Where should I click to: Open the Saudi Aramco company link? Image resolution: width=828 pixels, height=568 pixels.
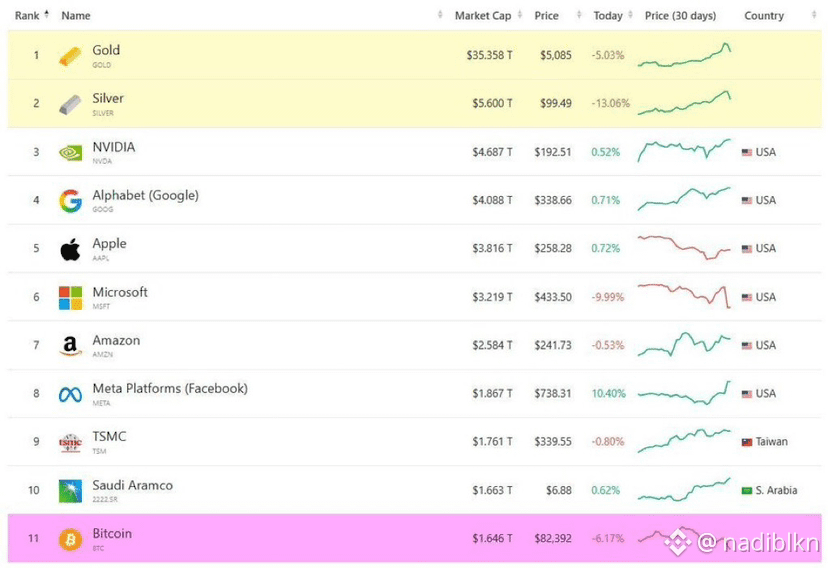pos(133,485)
